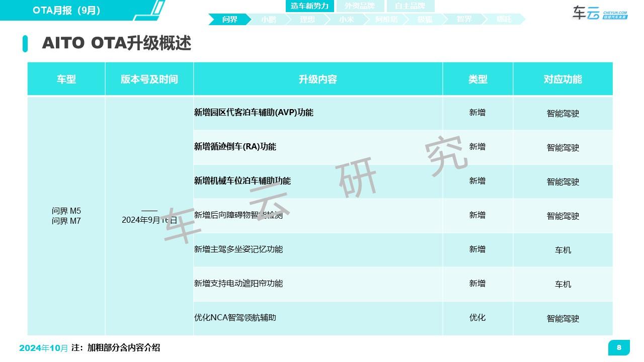The width and height of the screenshot is (644, 362).
Task: Select 新增后向障碍物智能检测 row text
Action: click(238, 215)
